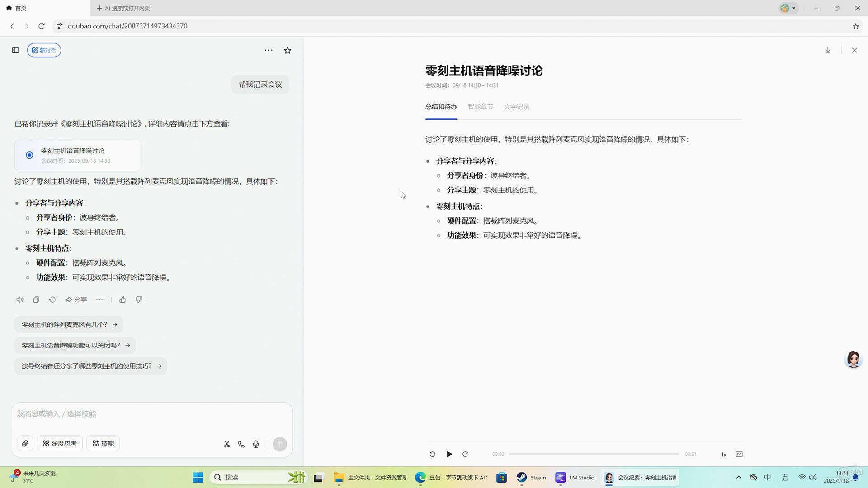The width and height of the screenshot is (868, 488).
Task: Open the 1x playback speed menu
Action: (723, 455)
